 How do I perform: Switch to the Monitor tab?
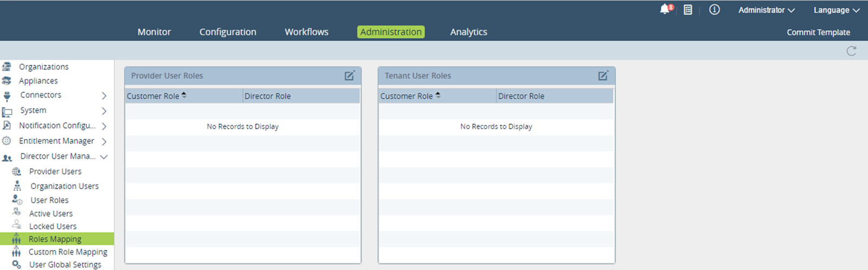(154, 32)
